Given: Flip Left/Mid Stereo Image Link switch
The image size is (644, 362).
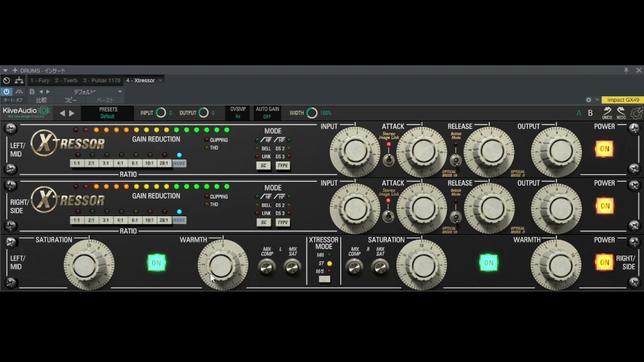Looking at the screenshot, I should pos(388,160).
